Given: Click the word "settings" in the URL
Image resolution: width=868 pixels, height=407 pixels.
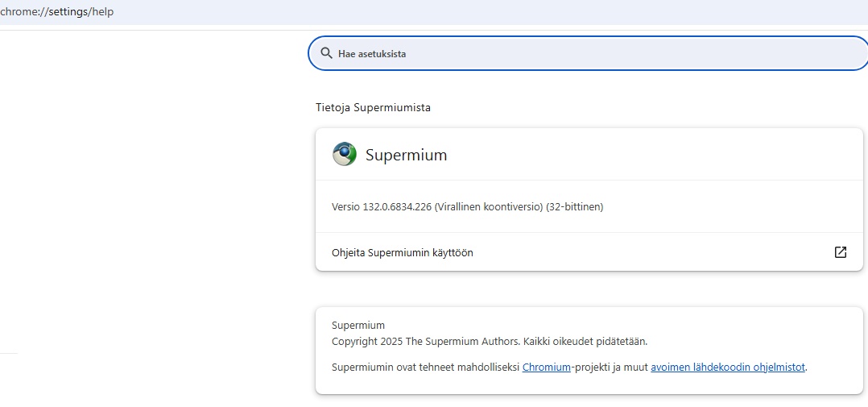Looking at the screenshot, I should tap(67, 11).
